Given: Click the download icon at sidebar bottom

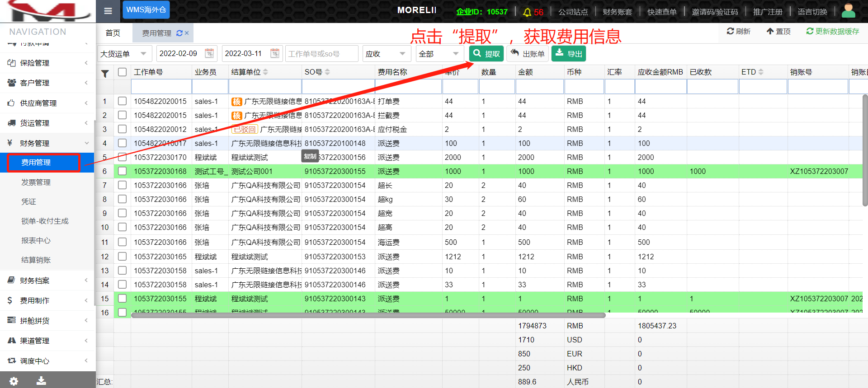Looking at the screenshot, I should [41, 381].
